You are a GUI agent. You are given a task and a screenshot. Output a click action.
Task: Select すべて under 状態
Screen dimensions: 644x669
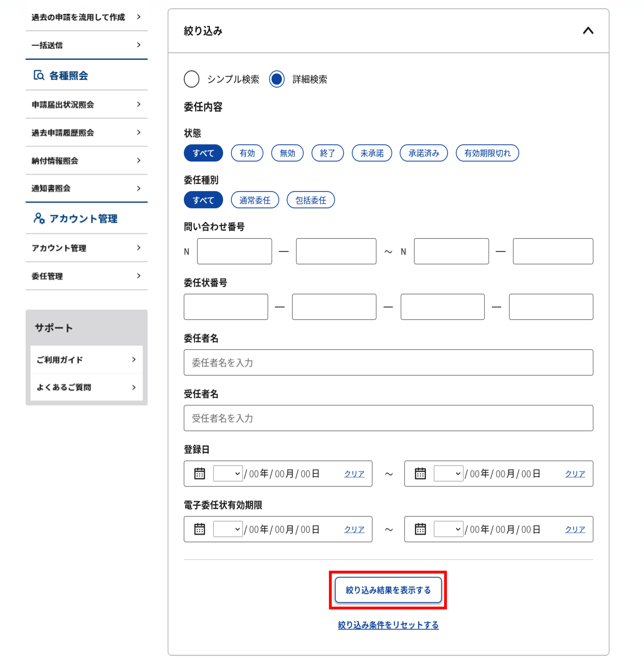(x=203, y=153)
